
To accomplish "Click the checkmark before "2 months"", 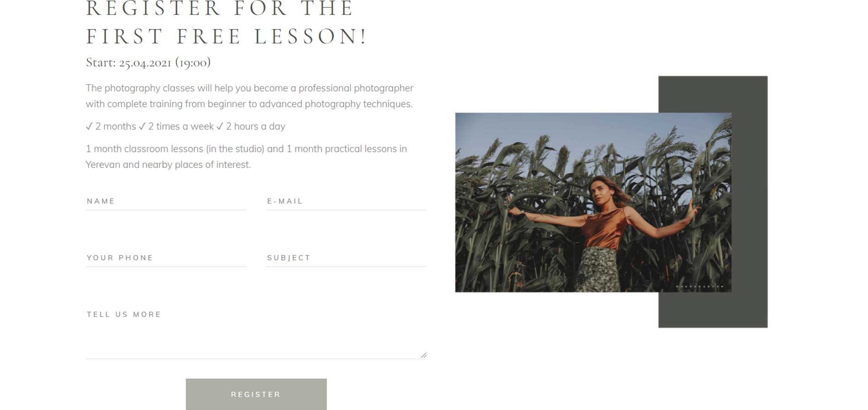I will click(89, 126).
